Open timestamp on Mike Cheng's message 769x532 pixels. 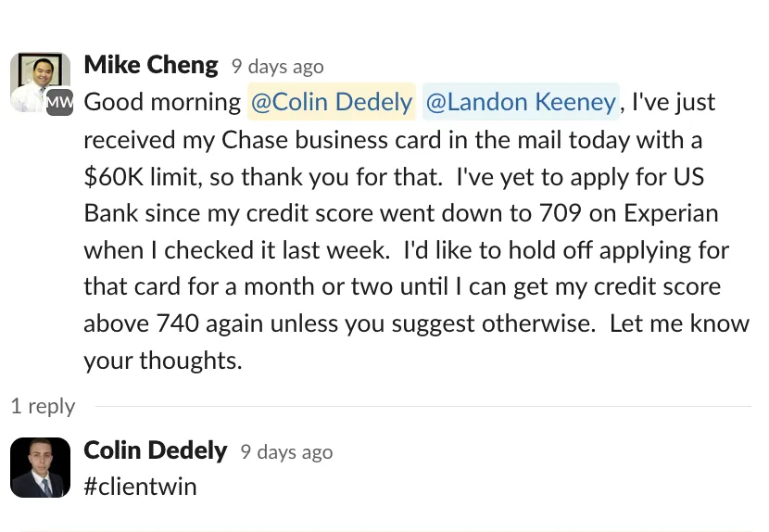coord(277,67)
